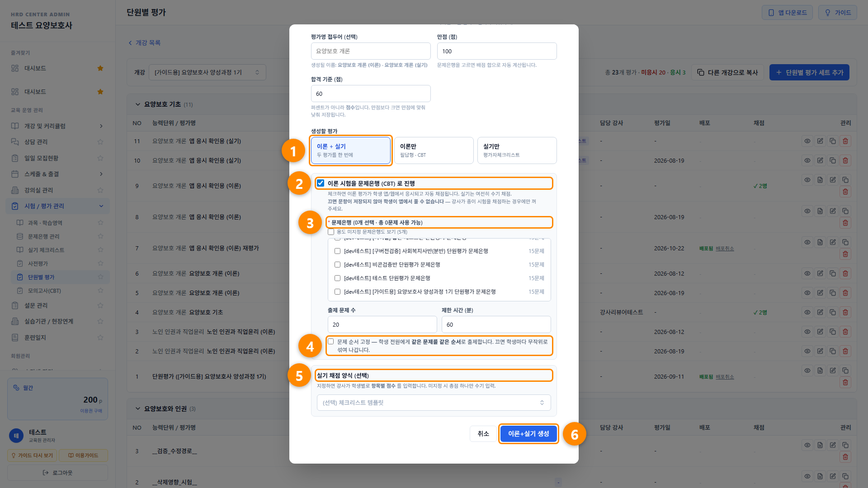This screenshot has height=488, width=868.
Task: Go back via 개강 목록 link
Action: [x=145, y=42]
